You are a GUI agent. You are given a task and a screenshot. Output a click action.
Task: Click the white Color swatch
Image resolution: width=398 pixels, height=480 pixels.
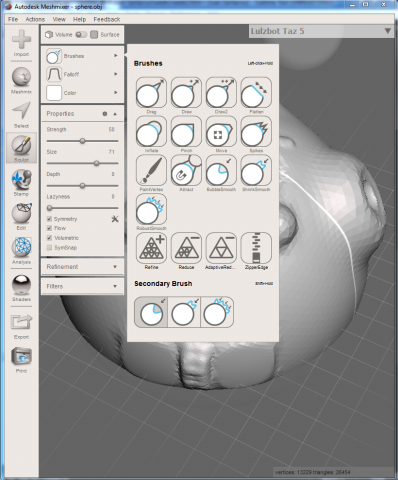point(54,93)
